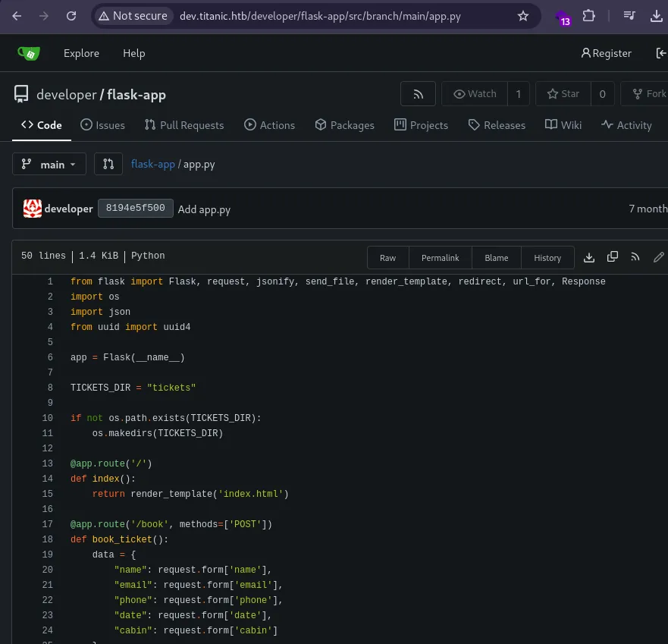Click the sign-in arrow icon next to Register
The width and height of the screenshot is (668, 644).
(660, 53)
